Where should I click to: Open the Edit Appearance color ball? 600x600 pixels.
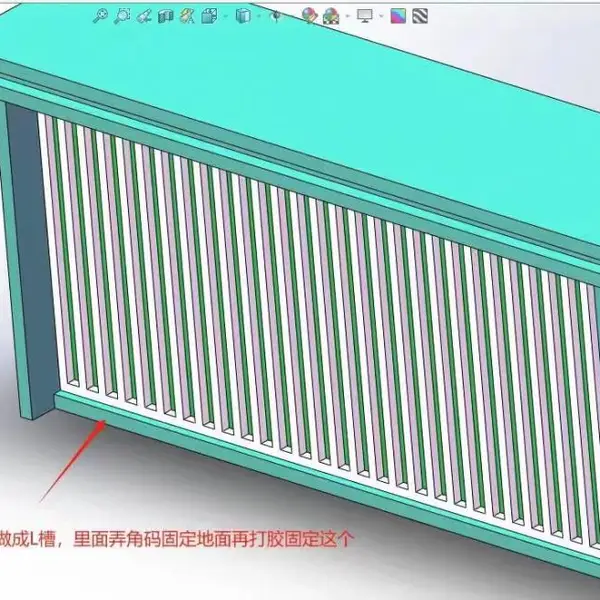click(x=309, y=16)
